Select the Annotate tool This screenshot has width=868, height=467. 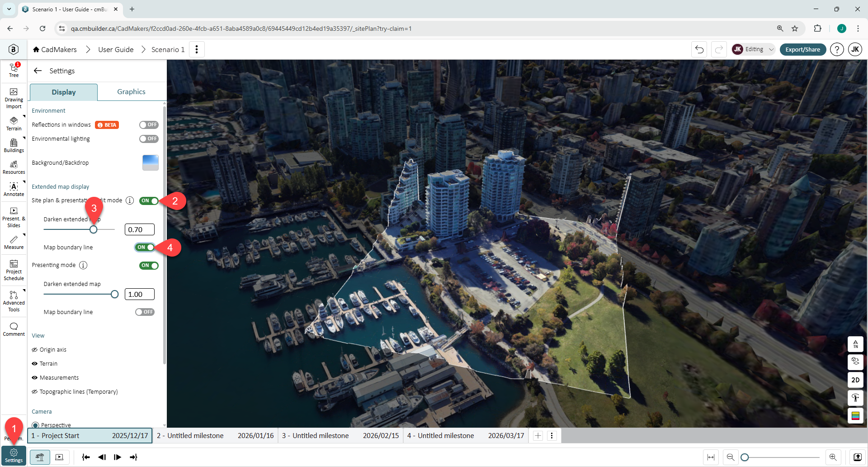pyautogui.click(x=14, y=189)
